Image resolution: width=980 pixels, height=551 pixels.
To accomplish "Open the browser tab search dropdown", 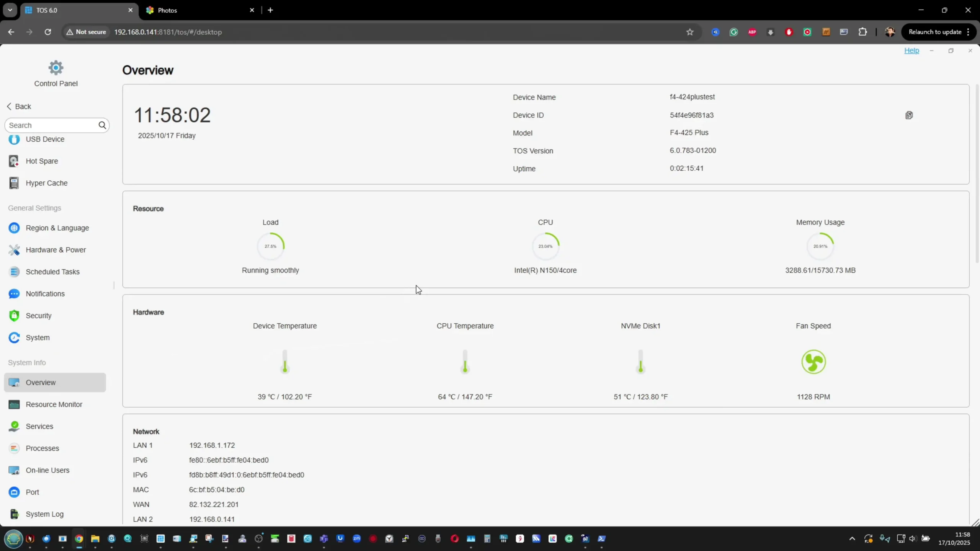I will [10, 10].
